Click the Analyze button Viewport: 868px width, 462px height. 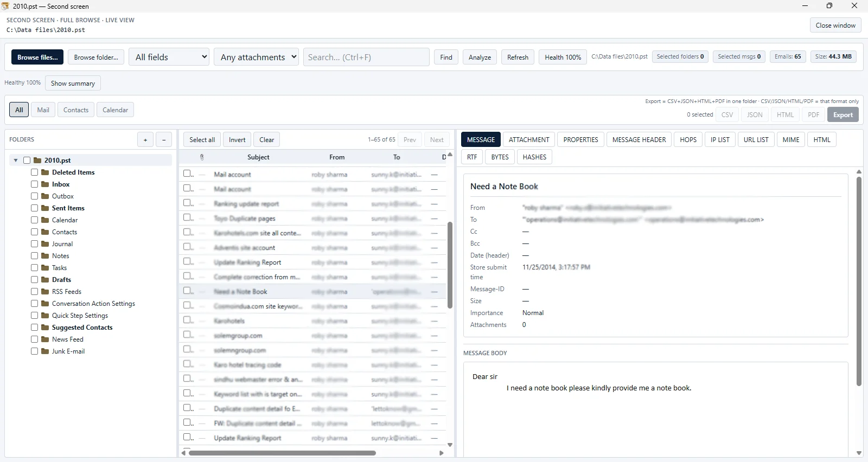click(480, 57)
